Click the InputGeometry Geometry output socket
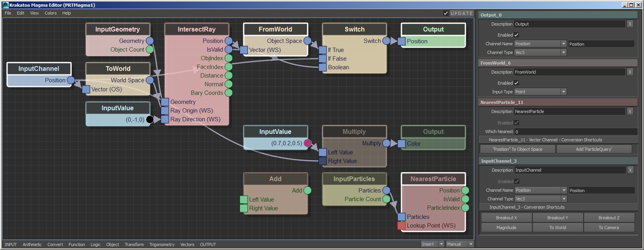The image size is (644, 250). [150, 41]
